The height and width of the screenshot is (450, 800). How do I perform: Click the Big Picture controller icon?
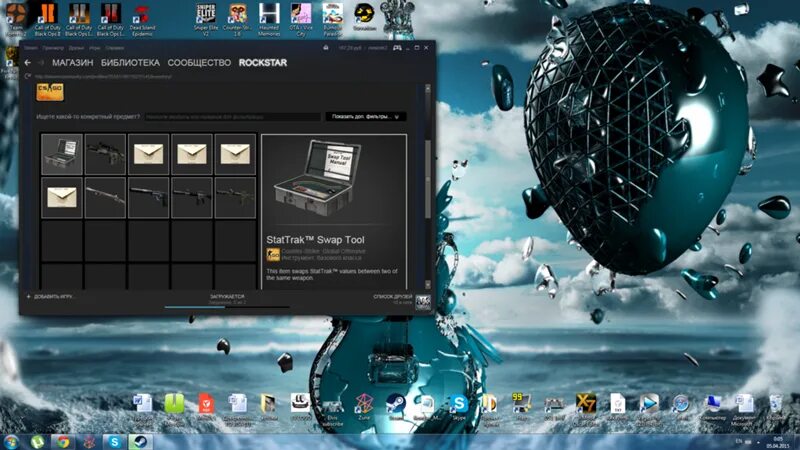click(x=397, y=48)
